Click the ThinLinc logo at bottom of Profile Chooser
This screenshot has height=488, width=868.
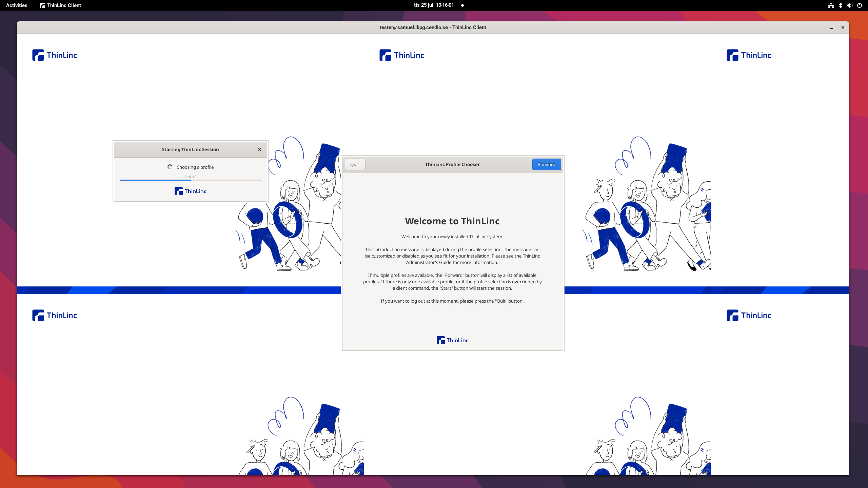tap(453, 340)
